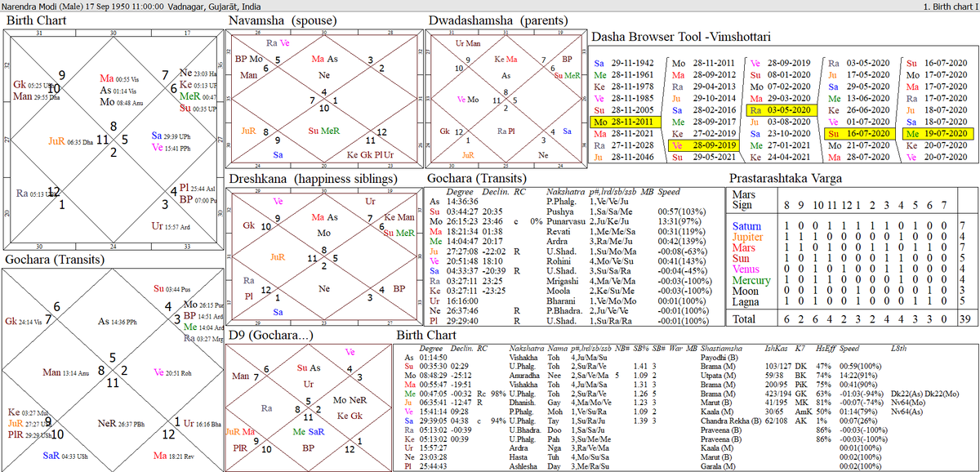Click Revati in the Gochara transit table

tap(559, 233)
